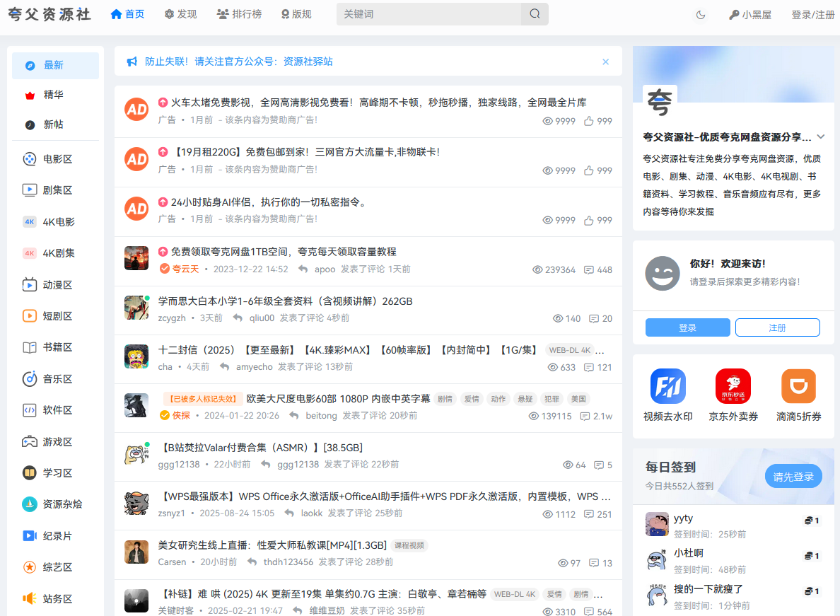
Task: Click the search magnifier button
Action: [535, 14]
